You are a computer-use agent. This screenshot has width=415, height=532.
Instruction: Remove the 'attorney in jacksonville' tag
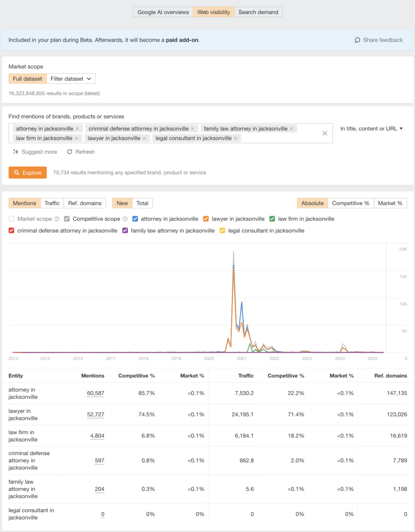tap(77, 128)
